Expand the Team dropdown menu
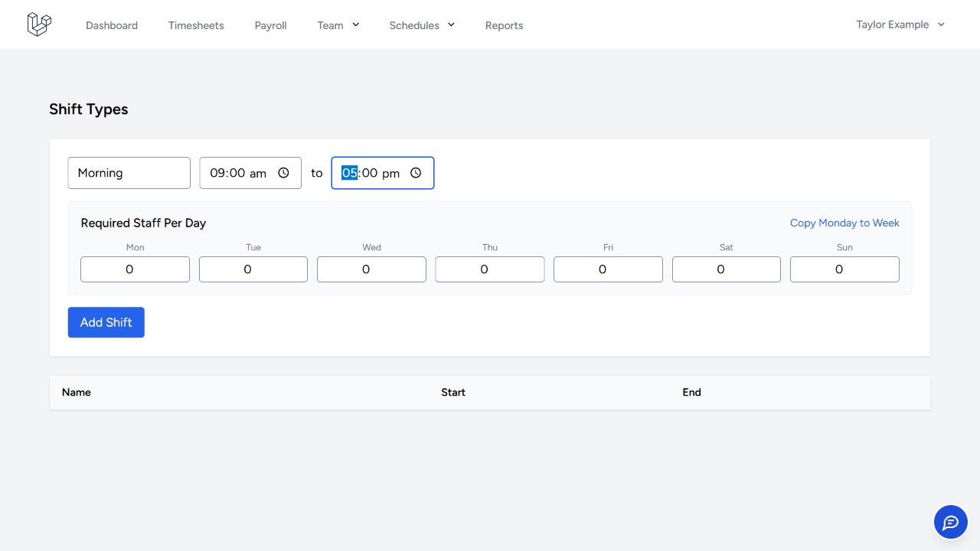This screenshot has width=980, height=551. coord(338,25)
